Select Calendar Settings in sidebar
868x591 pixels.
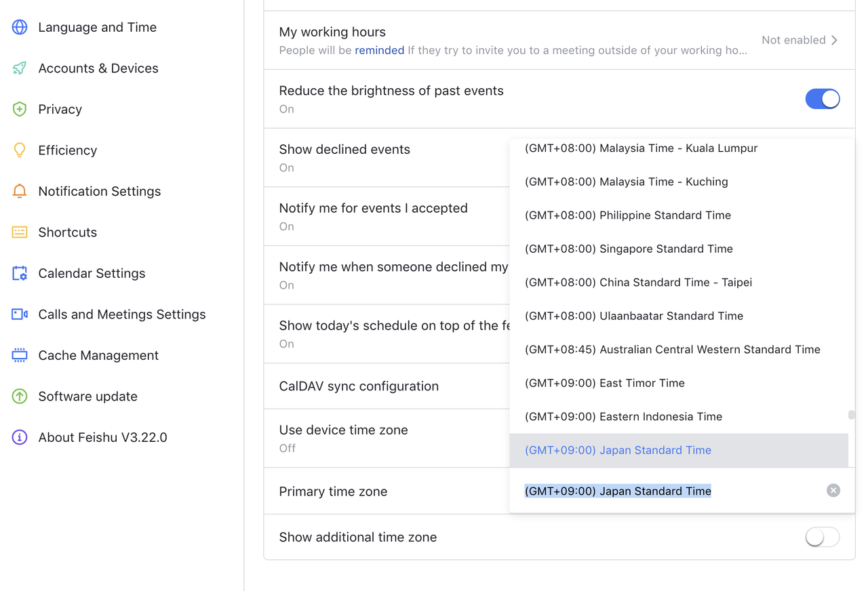click(x=92, y=273)
